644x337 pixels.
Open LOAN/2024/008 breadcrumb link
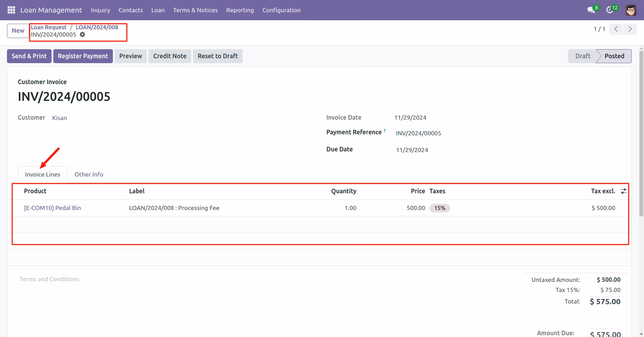(97, 27)
